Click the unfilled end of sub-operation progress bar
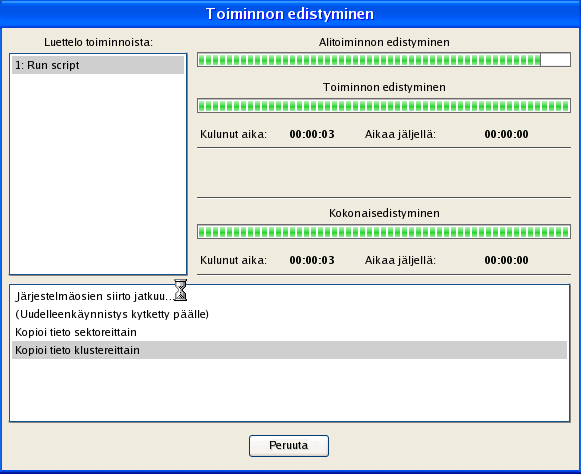Image resolution: width=581 pixels, height=474 pixels. 555,60
